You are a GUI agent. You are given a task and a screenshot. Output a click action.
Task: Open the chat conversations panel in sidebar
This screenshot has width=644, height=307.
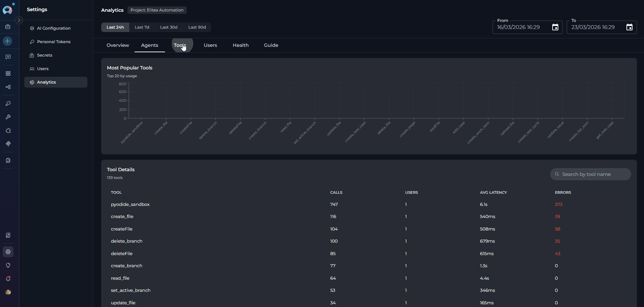click(8, 57)
